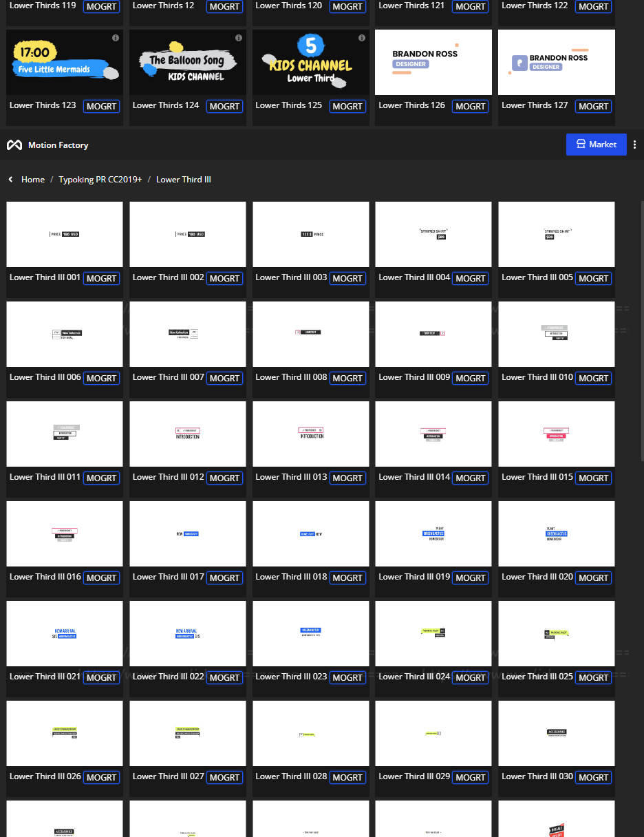
Task: Click info icon on Lower Thirds 123 thumbnail
Action: (x=116, y=38)
